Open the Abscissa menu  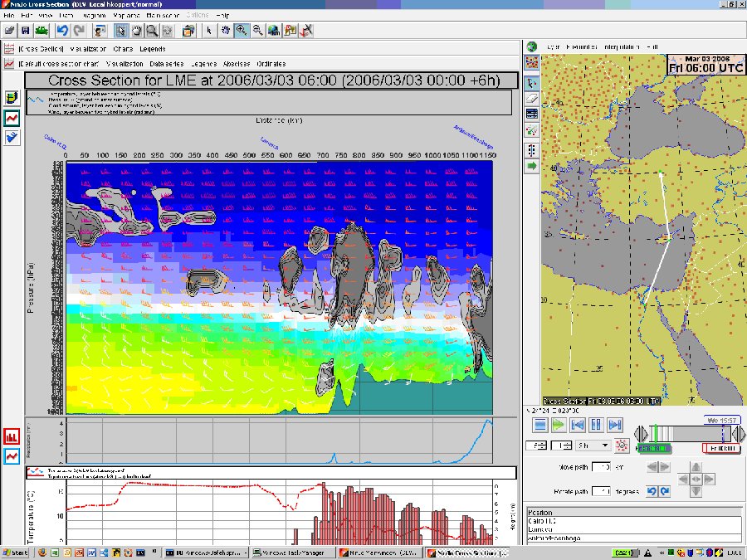237,64
